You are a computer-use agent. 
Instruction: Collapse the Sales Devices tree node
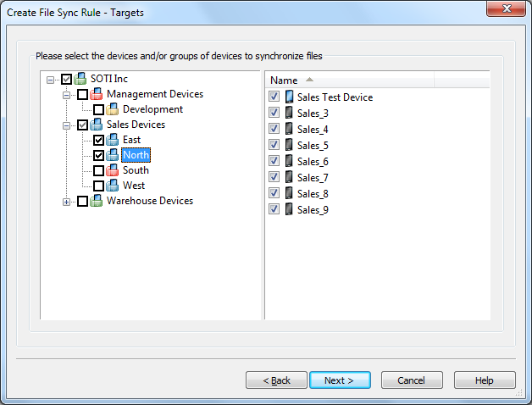(66, 125)
